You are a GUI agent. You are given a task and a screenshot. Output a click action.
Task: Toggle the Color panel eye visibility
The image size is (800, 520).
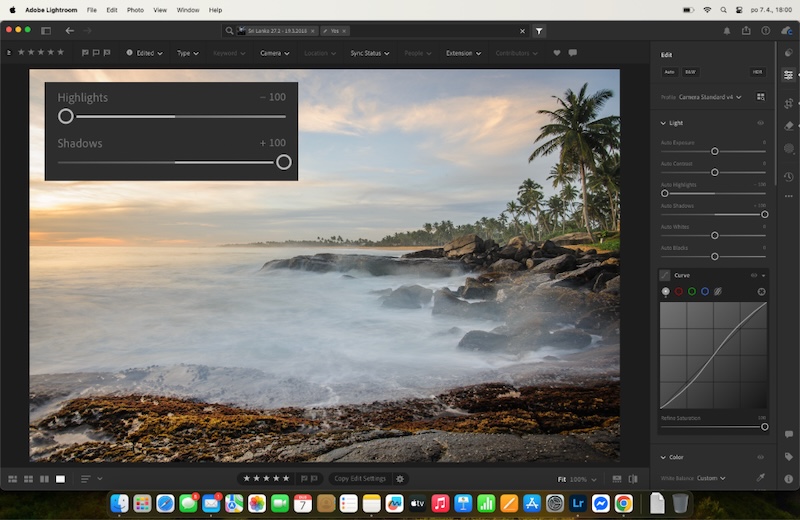click(x=760, y=457)
